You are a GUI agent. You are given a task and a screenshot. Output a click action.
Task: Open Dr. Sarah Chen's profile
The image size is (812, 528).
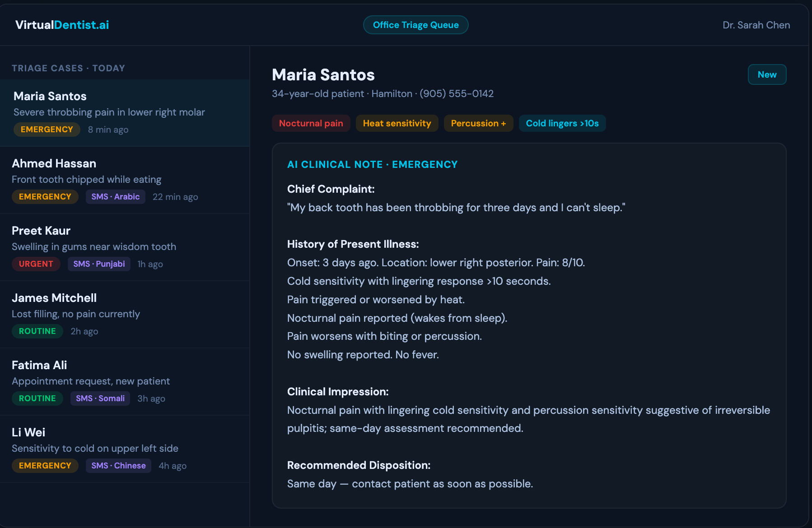click(756, 25)
